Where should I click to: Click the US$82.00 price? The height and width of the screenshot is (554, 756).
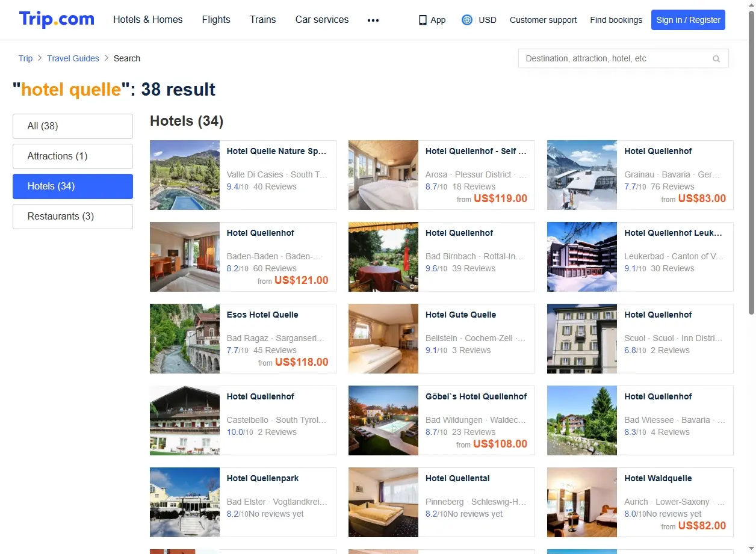pos(702,526)
